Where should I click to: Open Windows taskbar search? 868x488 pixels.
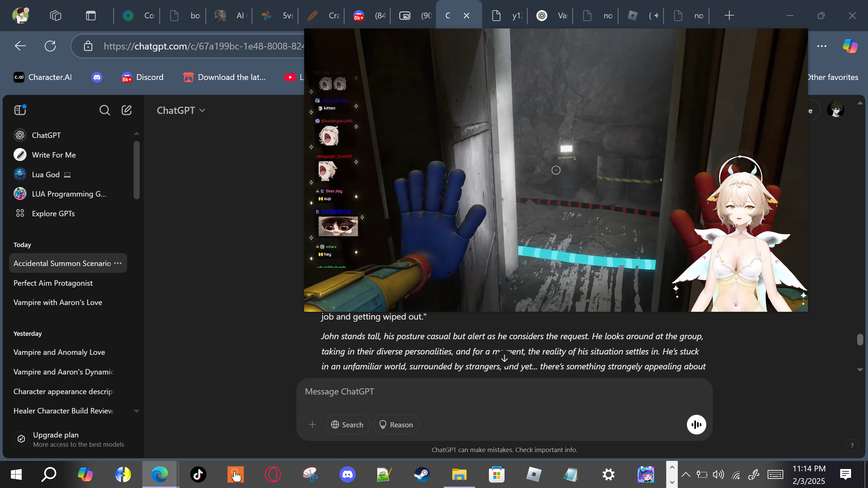(49, 474)
